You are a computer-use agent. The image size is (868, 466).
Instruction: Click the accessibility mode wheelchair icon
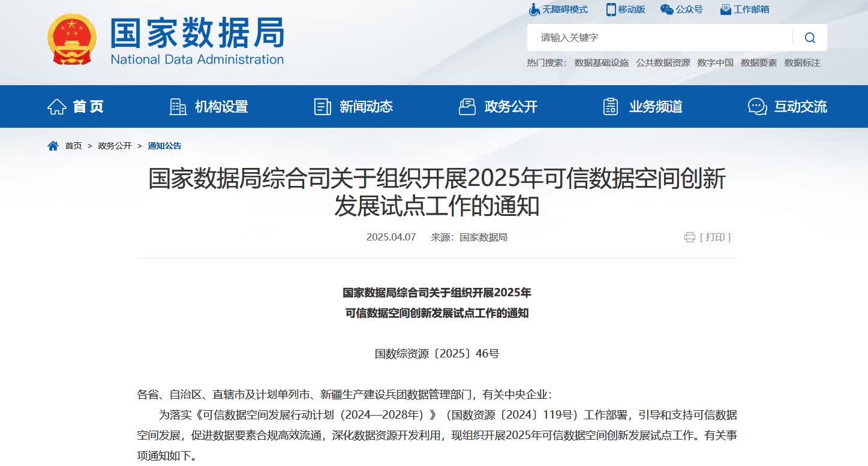coord(534,10)
